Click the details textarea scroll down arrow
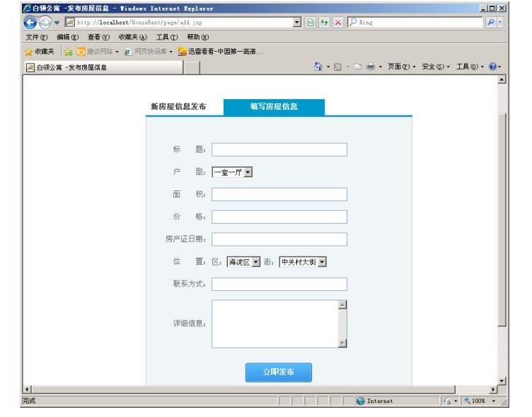 [342, 343]
